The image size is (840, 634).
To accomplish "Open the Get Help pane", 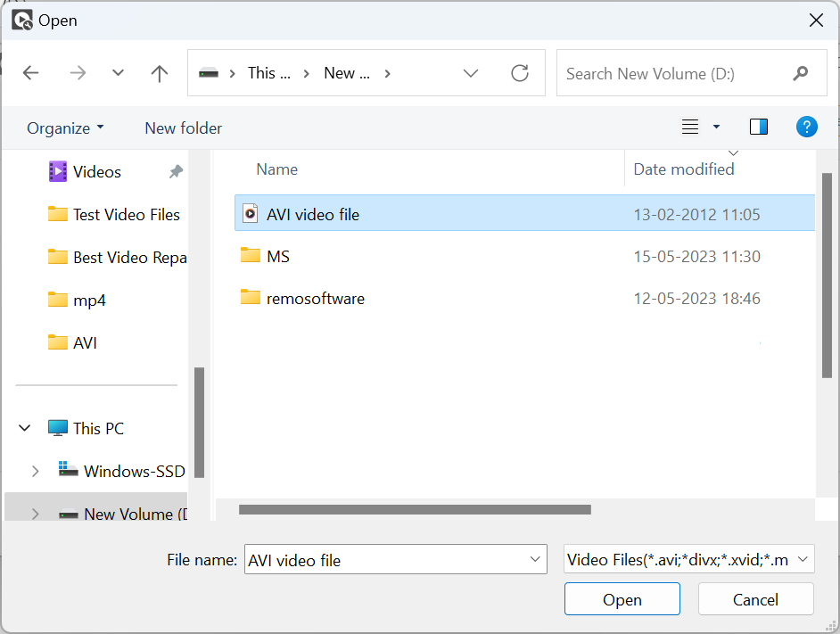I will [806, 127].
